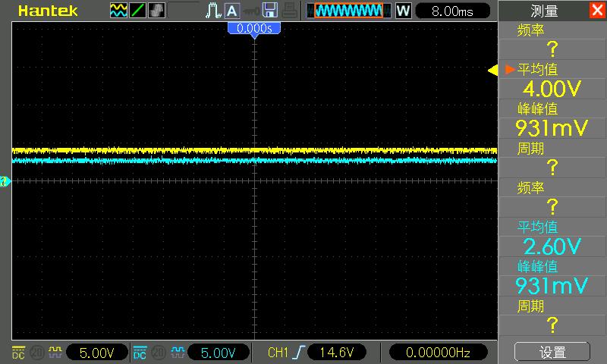Click the Auto mode 'A' icon
Image resolution: width=607 pixels, height=364 pixels.
[x=231, y=11]
